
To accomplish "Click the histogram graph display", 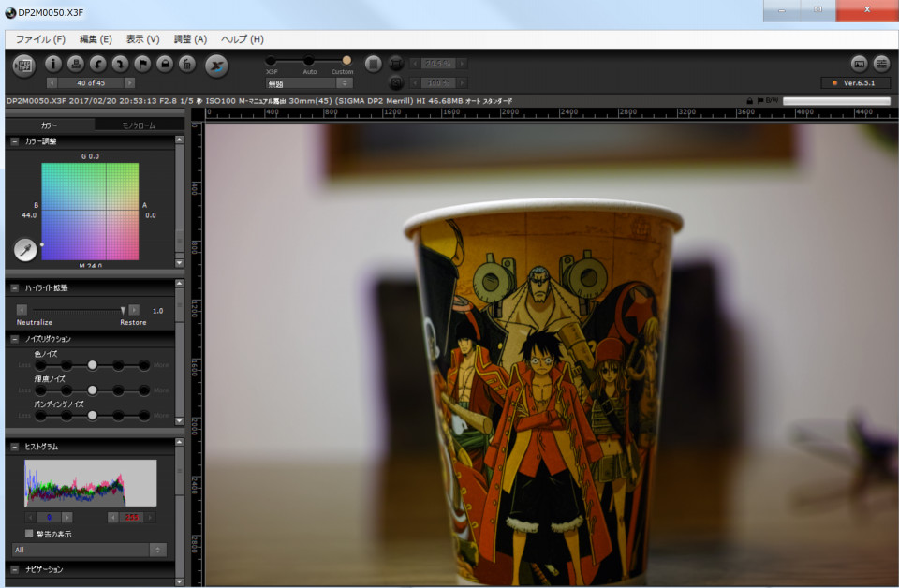I will [90, 482].
